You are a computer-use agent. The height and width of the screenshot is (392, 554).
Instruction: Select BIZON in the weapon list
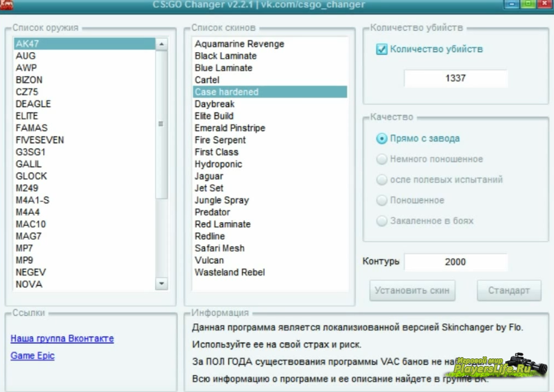coord(84,79)
